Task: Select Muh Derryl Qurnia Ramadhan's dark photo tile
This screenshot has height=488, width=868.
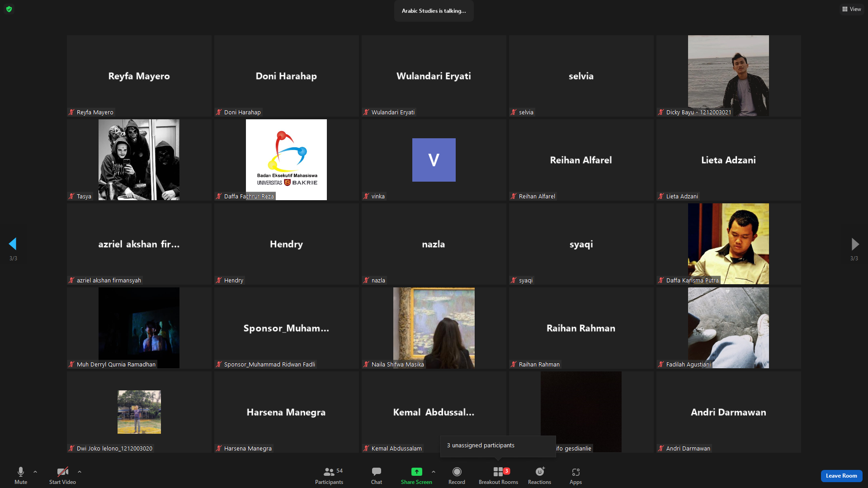Action: [139, 328]
